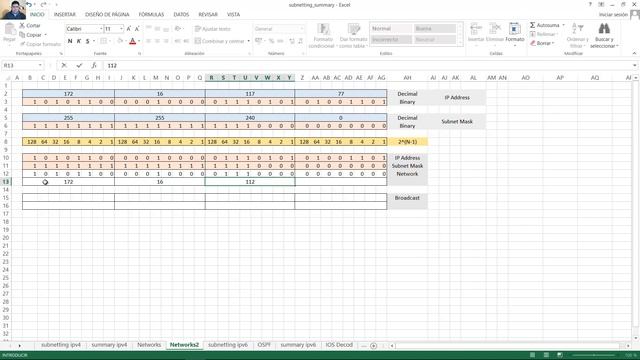Screen dimensions: 640x360
Task: Click the Name Box showing R13
Action: [x=22, y=65]
